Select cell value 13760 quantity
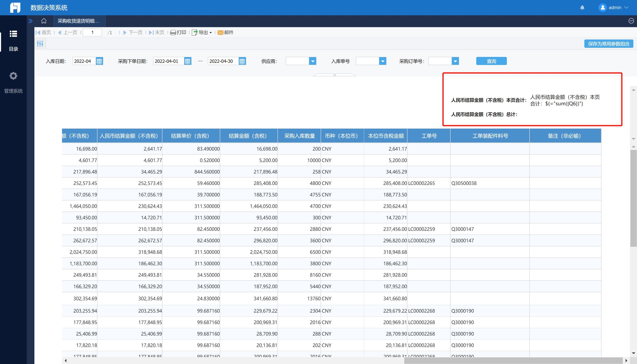Viewport: 637px width, 364px height. [299, 299]
